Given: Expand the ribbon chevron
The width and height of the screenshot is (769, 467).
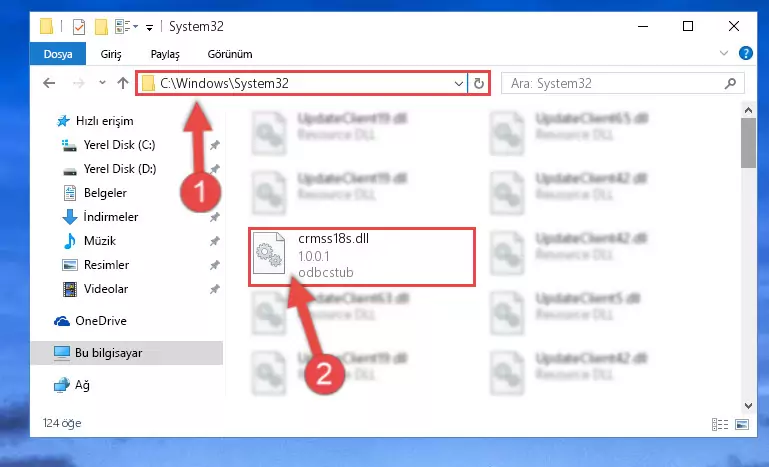Looking at the screenshot, I should click(724, 53).
